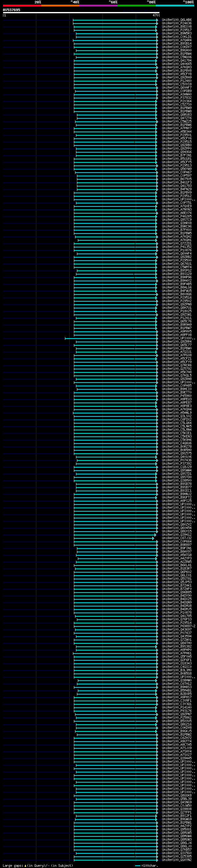Click the query ID AV537695
197x868 pixels.
coord(11,10)
